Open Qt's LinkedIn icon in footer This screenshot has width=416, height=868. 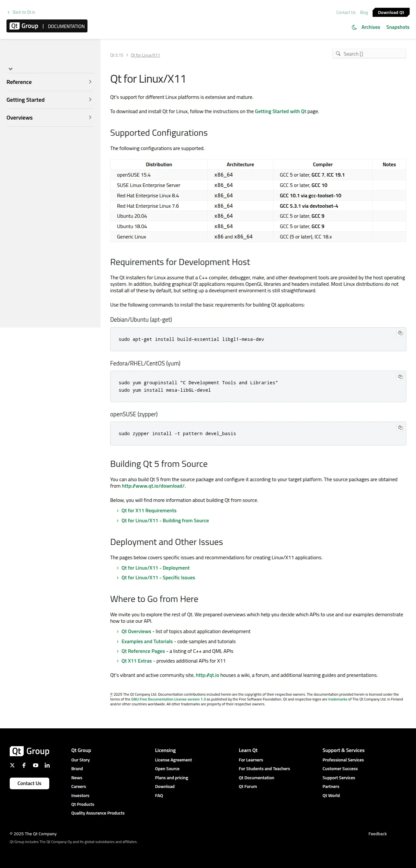47,765
